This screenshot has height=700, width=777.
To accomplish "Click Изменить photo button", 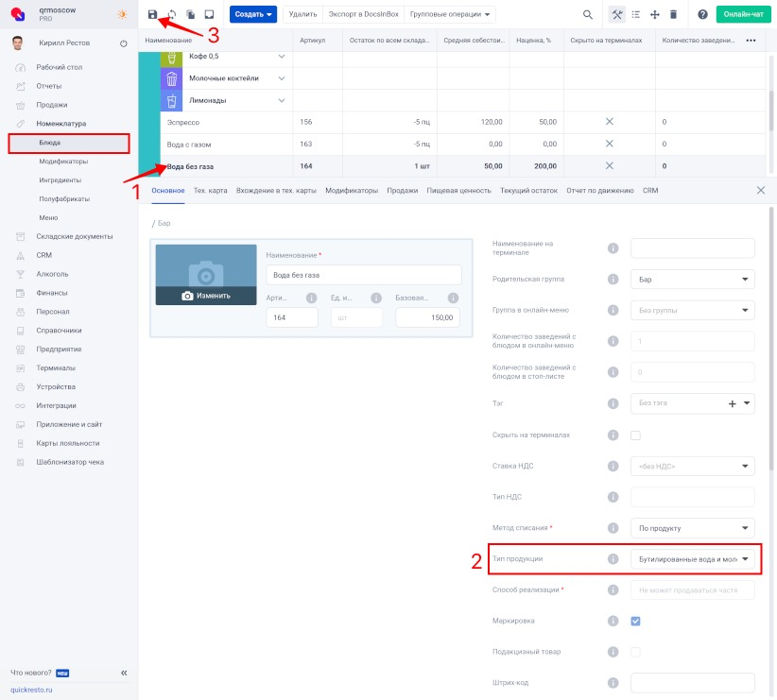I will click(x=206, y=296).
